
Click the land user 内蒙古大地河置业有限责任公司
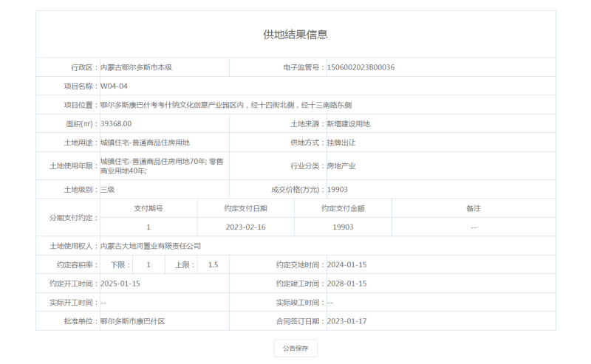150,246
